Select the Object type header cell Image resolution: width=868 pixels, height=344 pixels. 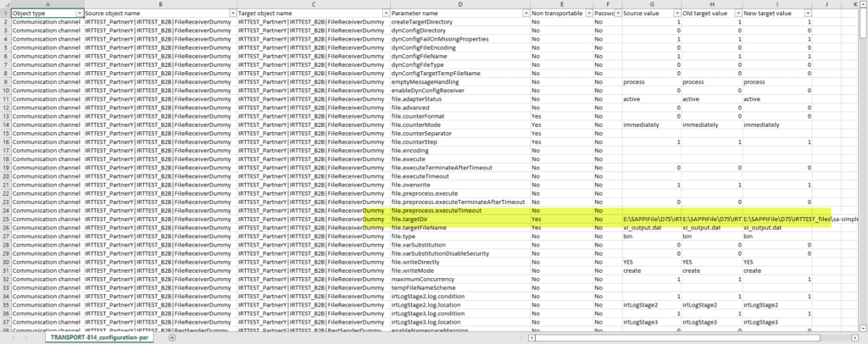click(x=47, y=13)
